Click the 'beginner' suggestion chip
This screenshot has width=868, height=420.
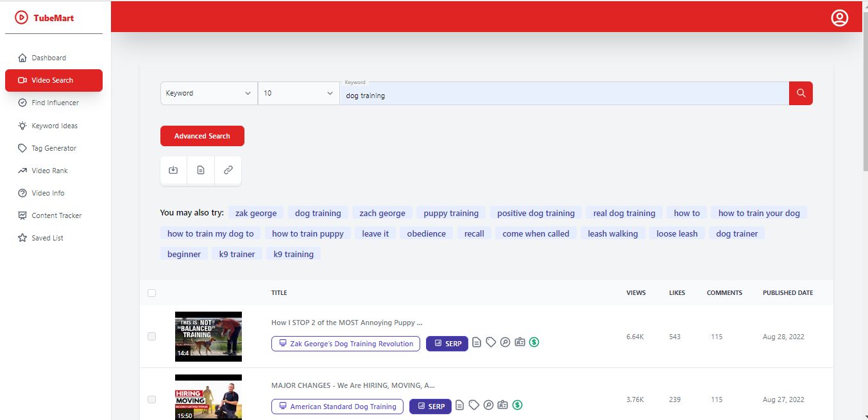click(x=184, y=254)
